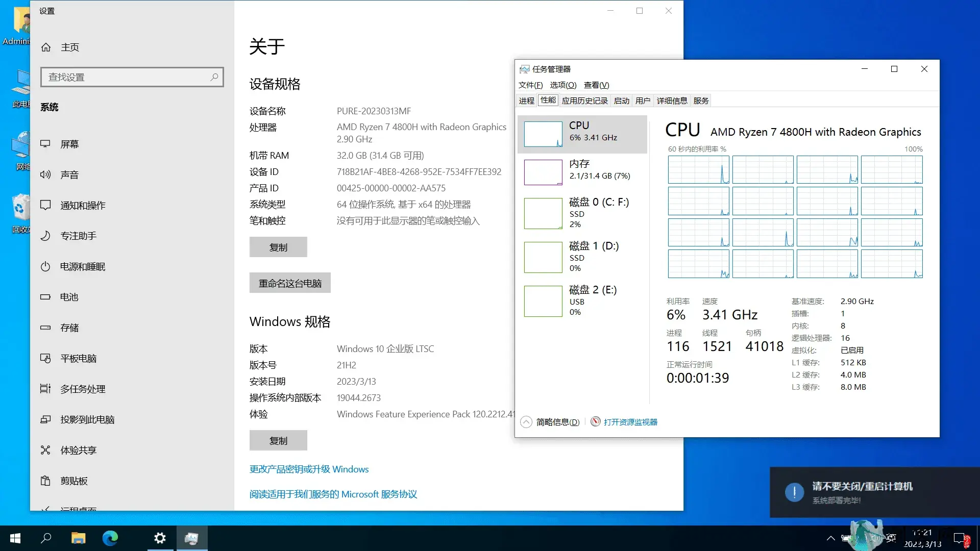Screen dimensions: 980x551
Task: Open the 选项(O) menu
Action: 563,85
